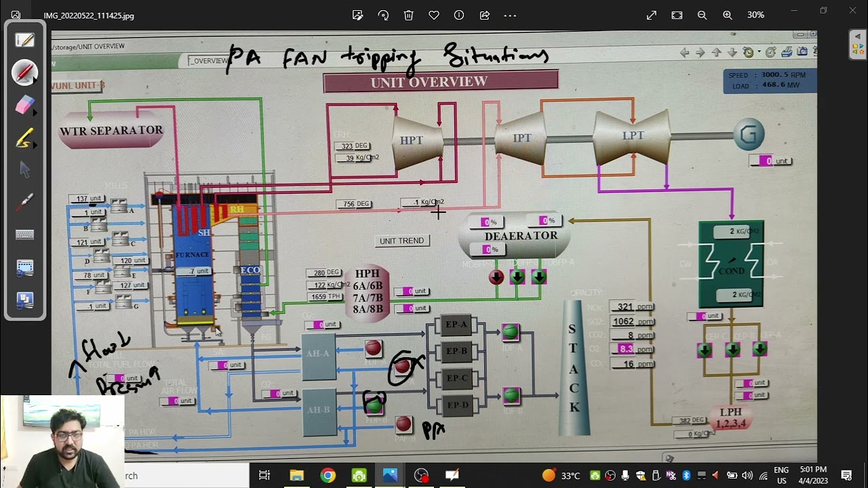868x488 pixels.
Task: Open File Explorer from the taskbar
Action: click(x=296, y=476)
